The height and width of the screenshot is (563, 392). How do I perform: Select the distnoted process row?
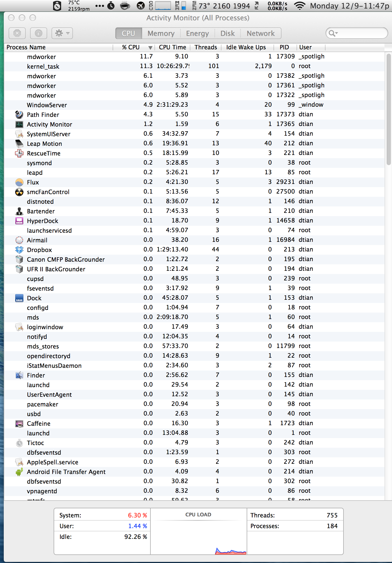pos(194,202)
